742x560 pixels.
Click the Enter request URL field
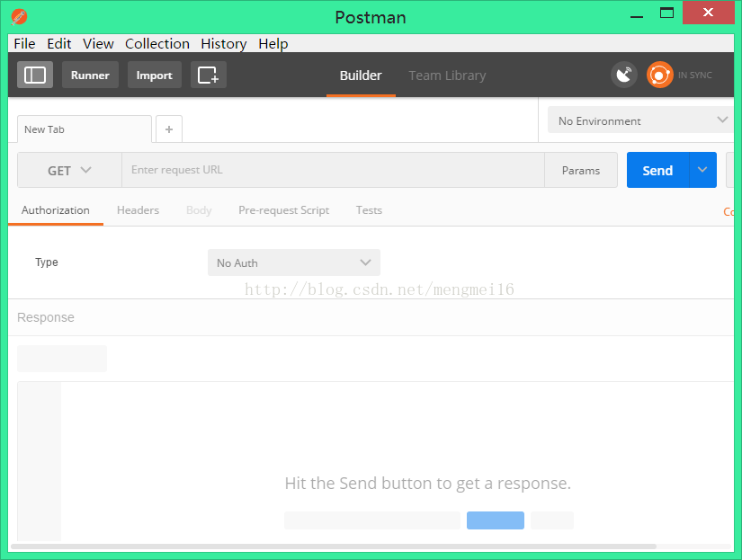tap(333, 170)
